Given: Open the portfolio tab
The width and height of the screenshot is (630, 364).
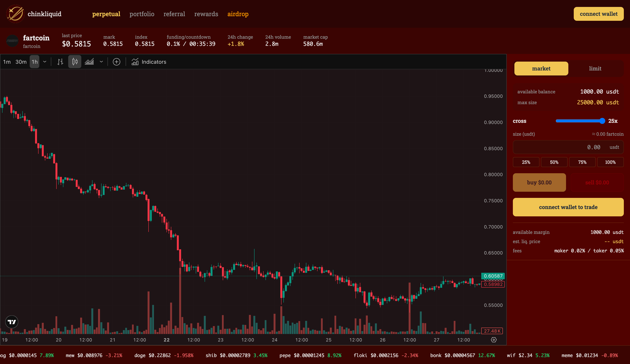Looking at the screenshot, I should pyautogui.click(x=142, y=14).
